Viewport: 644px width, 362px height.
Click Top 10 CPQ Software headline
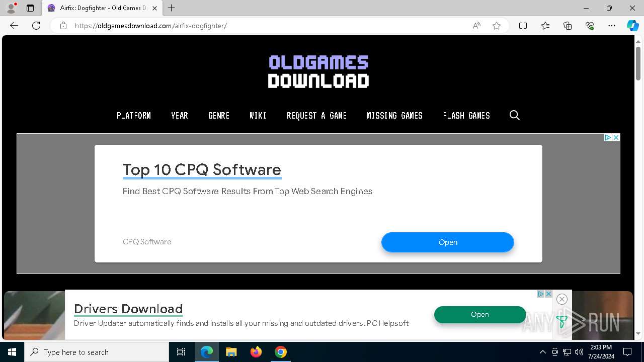202,169
